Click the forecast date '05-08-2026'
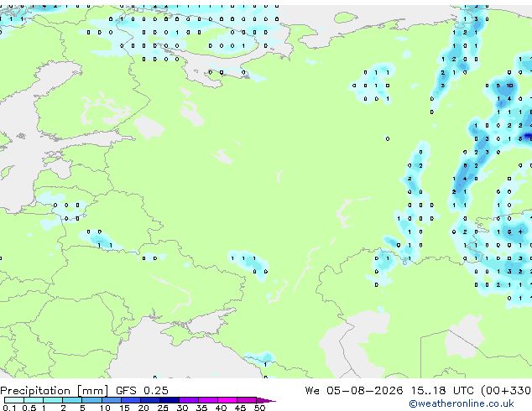Viewport: 532px width, 411px height. pos(365,391)
